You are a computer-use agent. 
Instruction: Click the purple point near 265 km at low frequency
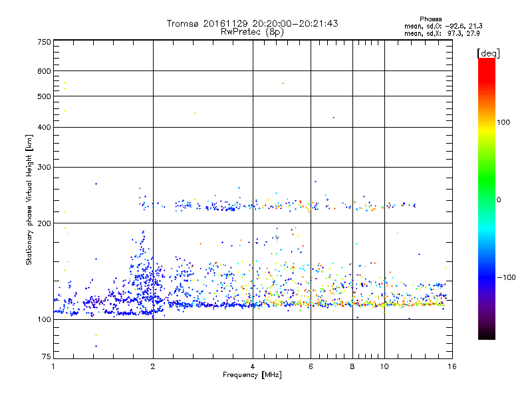[x=96, y=184]
